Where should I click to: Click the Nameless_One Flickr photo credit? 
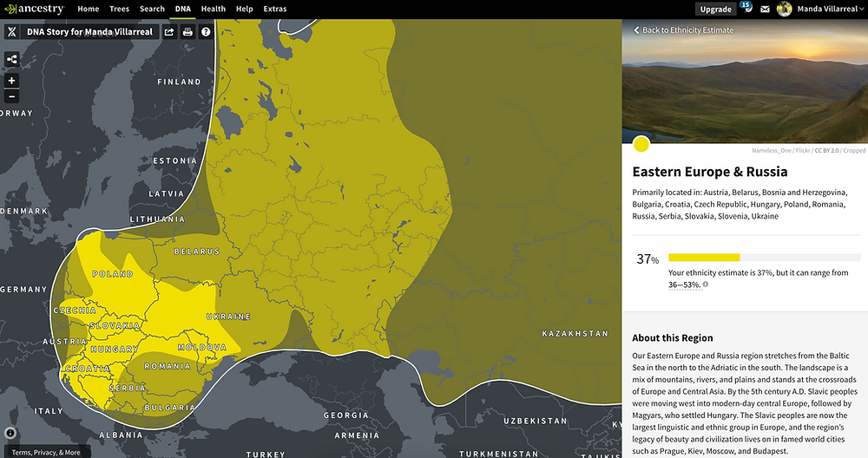click(808, 150)
